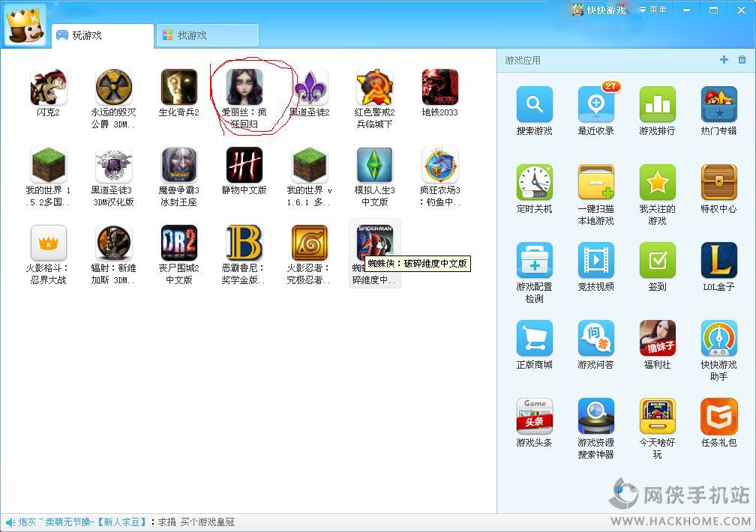Open 游戏排行 bar chart app

(x=657, y=105)
